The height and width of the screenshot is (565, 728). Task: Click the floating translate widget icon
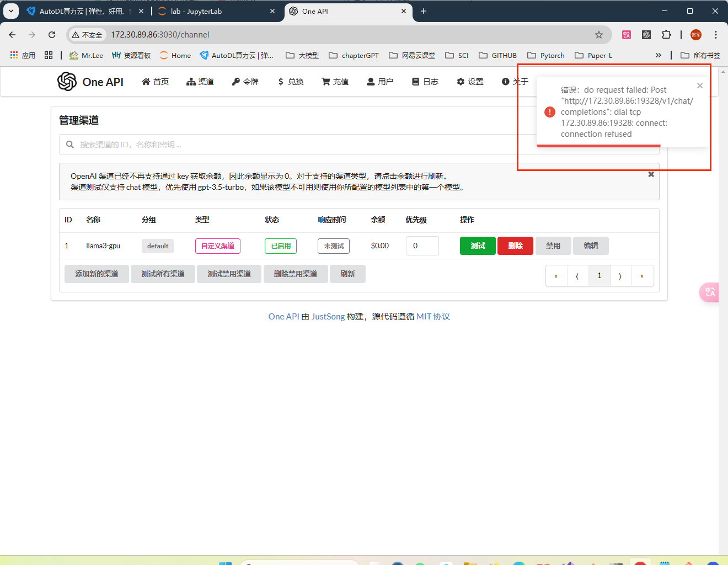709,292
